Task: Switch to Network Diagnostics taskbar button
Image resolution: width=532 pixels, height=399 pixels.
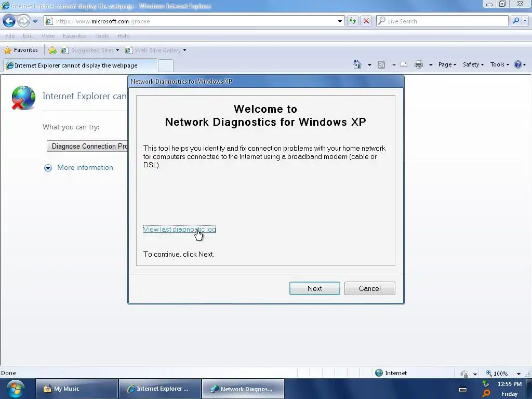Action: click(x=243, y=389)
